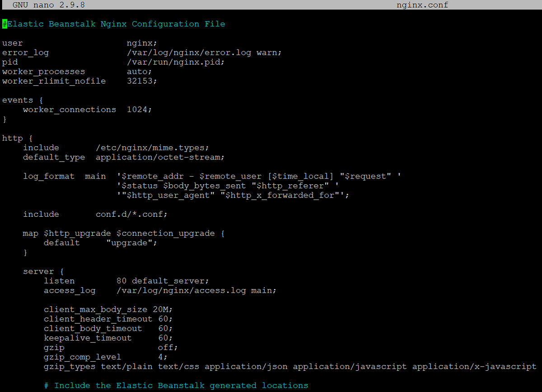The width and height of the screenshot is (542, 392).
Task: Click '/var/log/nginx/access.log main;' value
Action: click(x=196, y=290)
